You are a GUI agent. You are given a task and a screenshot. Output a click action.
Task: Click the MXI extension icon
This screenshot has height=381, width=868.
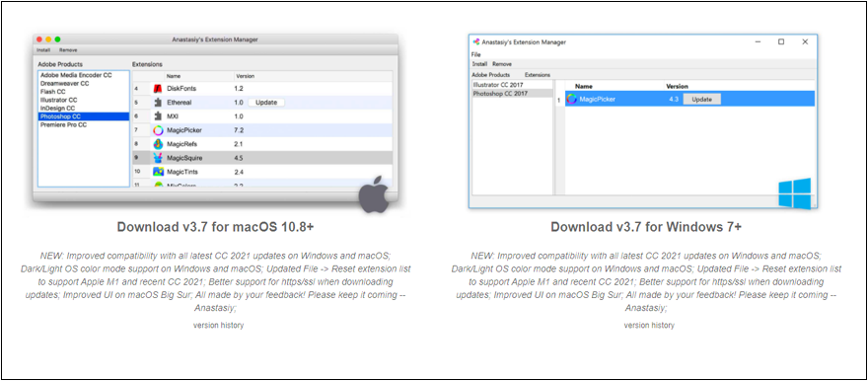pyautogui.click(x=158, y=116)
